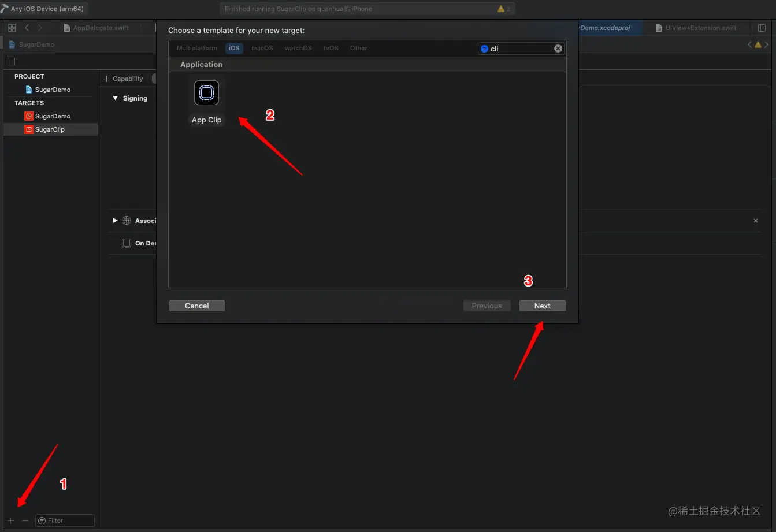Screen dimensions: 776x532
Task: Click the Previous button
Action: tap(487, 306)
